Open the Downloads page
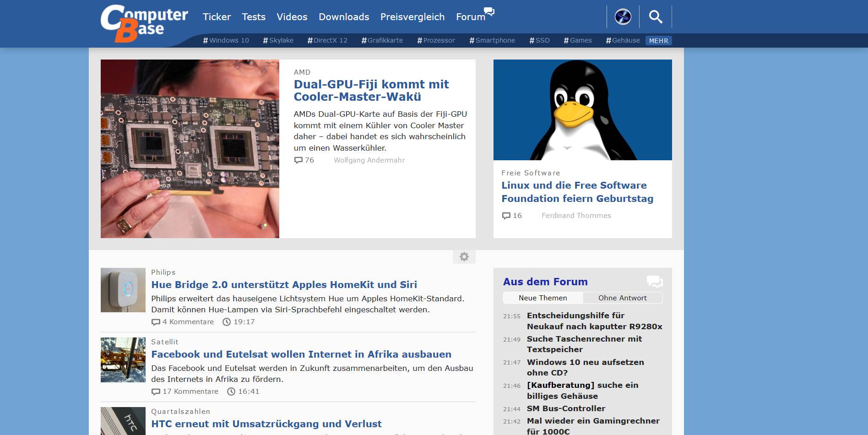The height and width of the screenshot is (435, 868). 344,17
